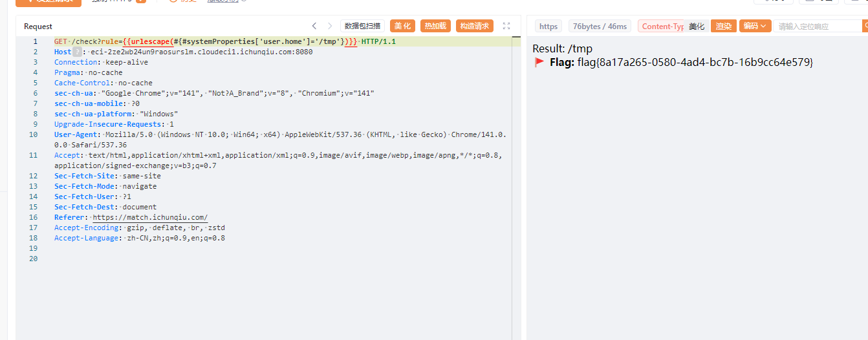Click the Request panel title
The height and width of the screenshot is (340, 868).
coord(38,27)
